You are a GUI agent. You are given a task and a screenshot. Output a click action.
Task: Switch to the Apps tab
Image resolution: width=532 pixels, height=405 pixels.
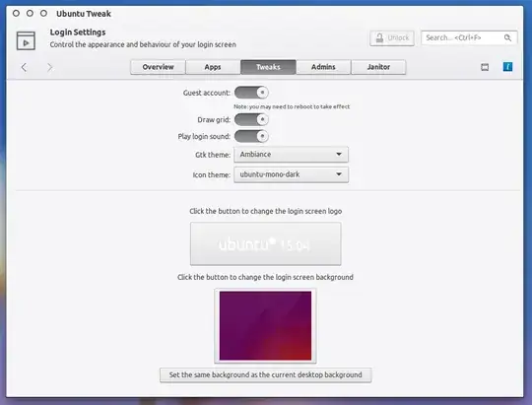(213, 67)
